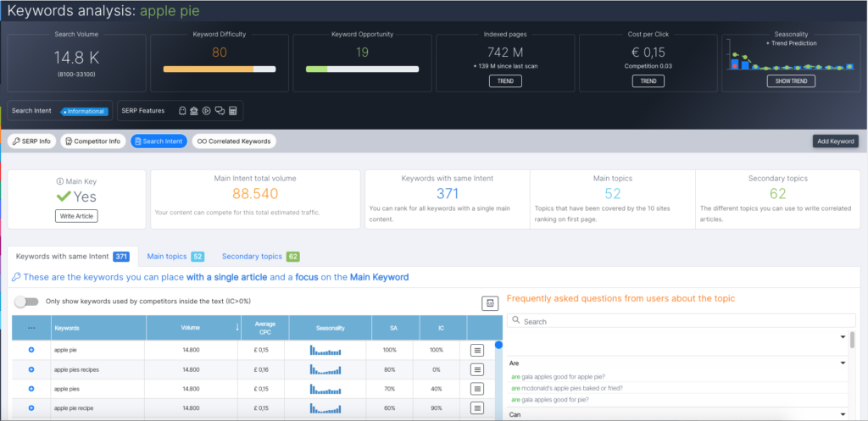Click the Keyword Difficulty progress bar
The width and height of the screenshot is (868, 421).
click(x=219, y=69)
